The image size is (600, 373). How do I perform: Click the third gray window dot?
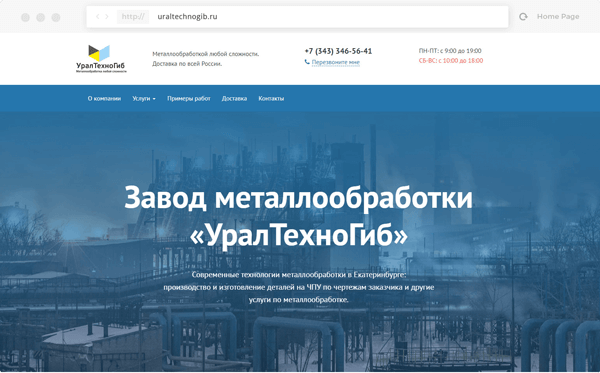coord(56,17)
